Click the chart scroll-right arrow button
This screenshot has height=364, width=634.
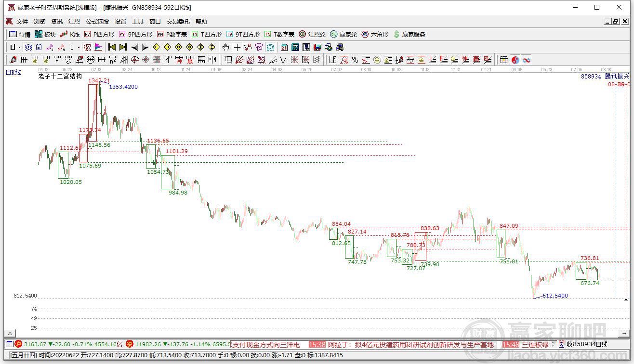625,333
